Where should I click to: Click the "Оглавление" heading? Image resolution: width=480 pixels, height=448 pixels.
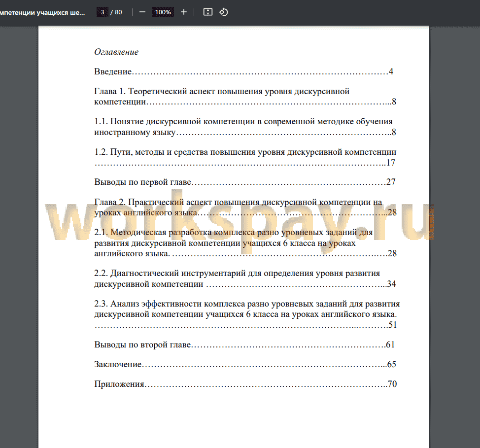click(x=116, y=52)
